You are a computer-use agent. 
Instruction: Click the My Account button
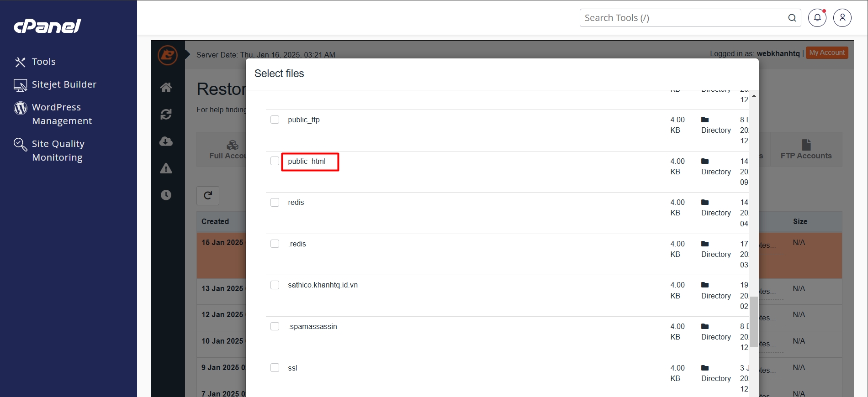(826, 53)
